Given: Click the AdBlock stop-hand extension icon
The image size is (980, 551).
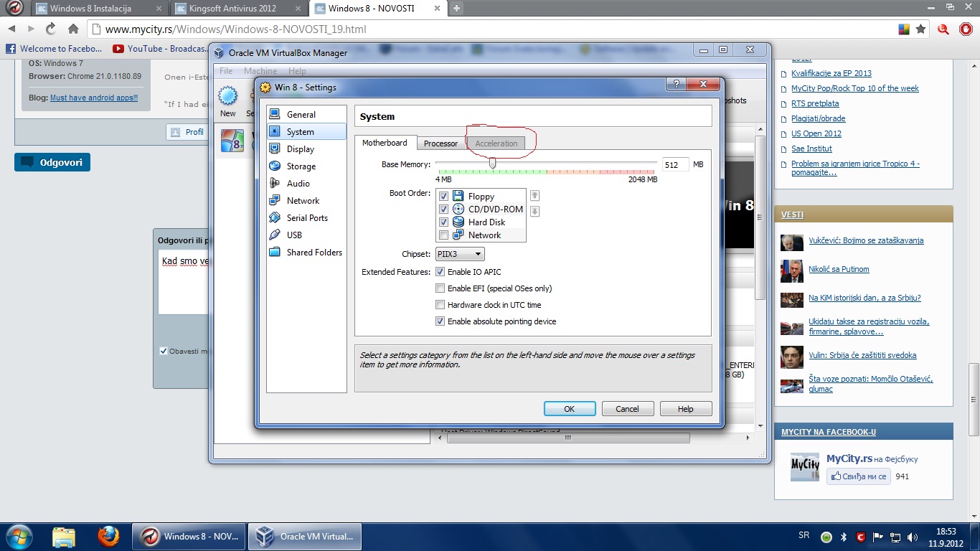Looking at the screenshot, I should click(x=966, y=29).
